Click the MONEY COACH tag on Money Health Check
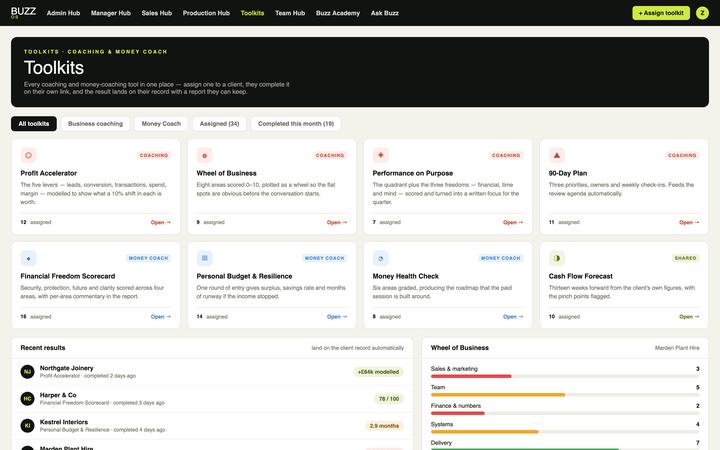720x450 pixels. click(501, 258)
